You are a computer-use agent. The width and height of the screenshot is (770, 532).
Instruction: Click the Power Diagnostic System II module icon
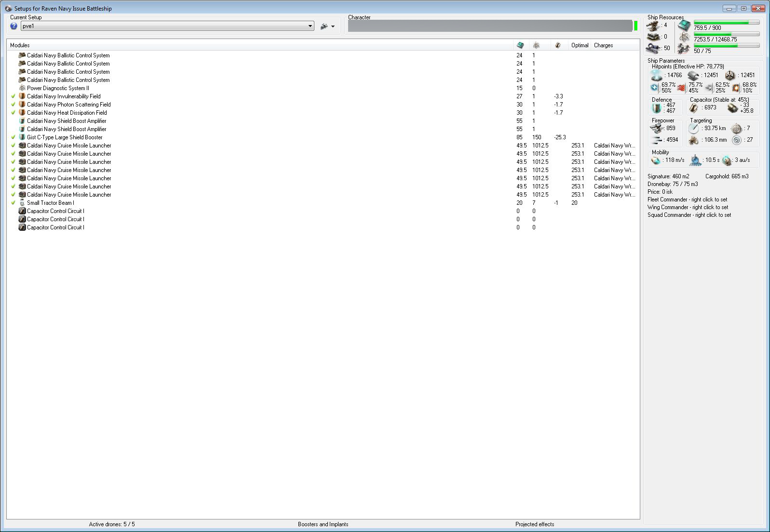(x=22, y=88)
